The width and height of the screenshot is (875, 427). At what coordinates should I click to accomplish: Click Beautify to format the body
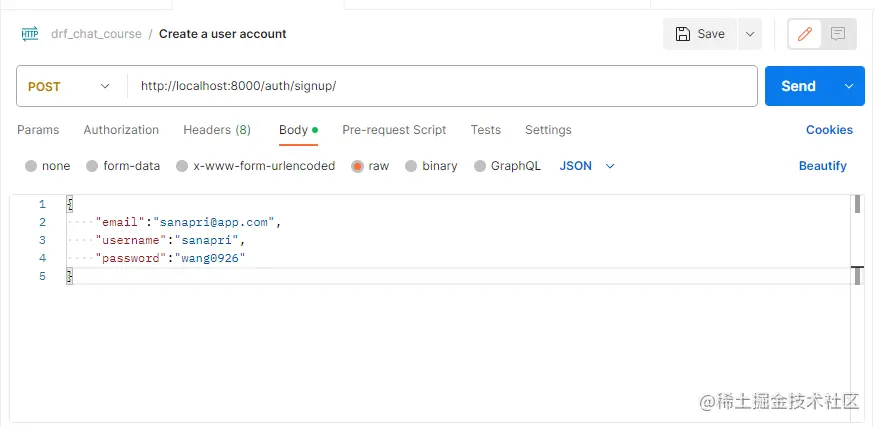coord(823,166)
